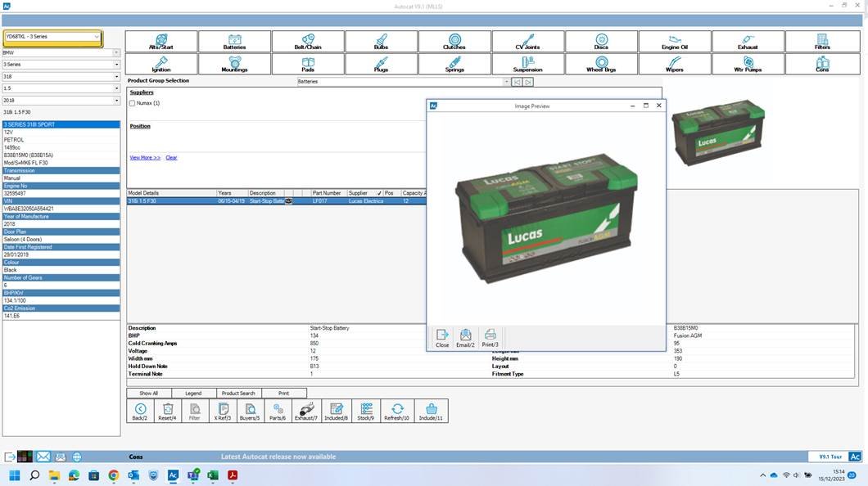
Task: Click the Clear link
Action: pos(172,158)
